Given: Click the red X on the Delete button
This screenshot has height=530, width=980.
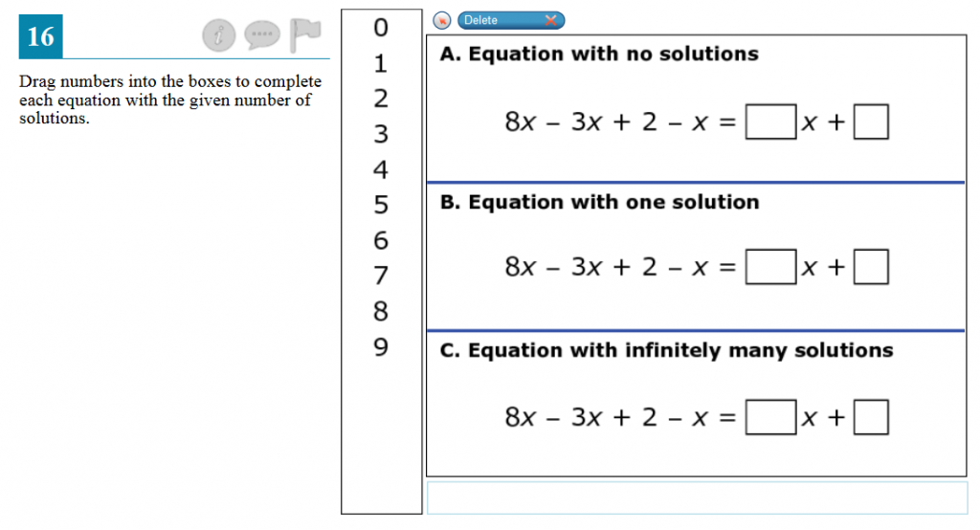Looking at the screenshot, I should point(550,21).
